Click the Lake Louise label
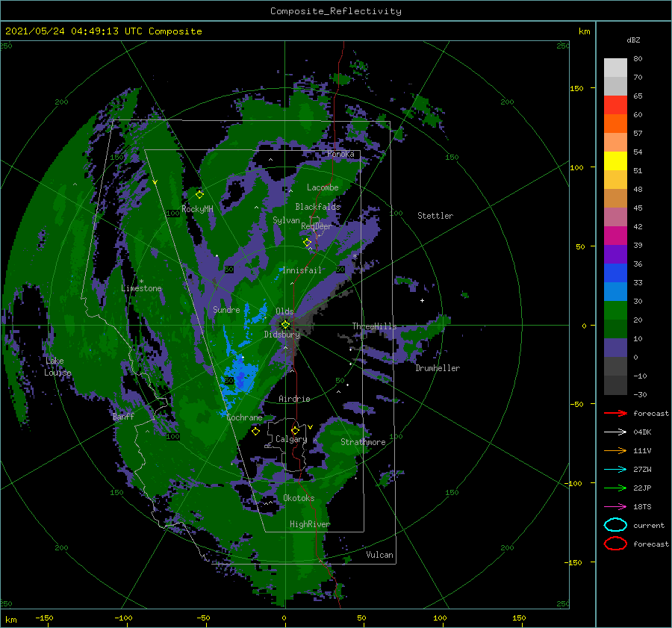 point(57,367)
